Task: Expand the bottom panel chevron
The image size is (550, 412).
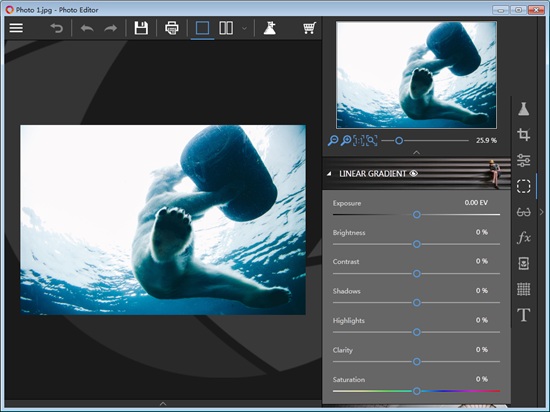Action: (163, 404)
